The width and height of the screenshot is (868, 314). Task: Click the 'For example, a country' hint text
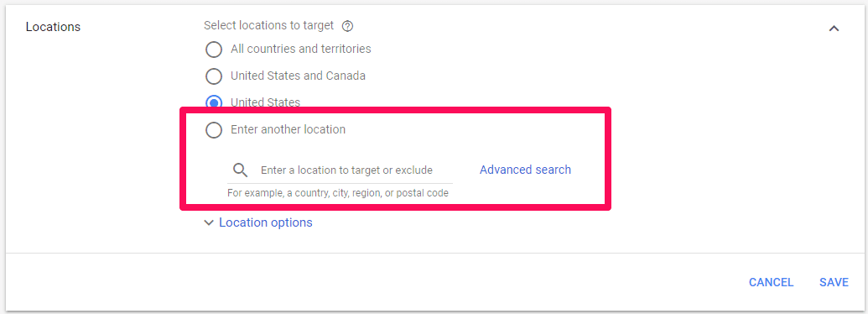pos(338,193)
